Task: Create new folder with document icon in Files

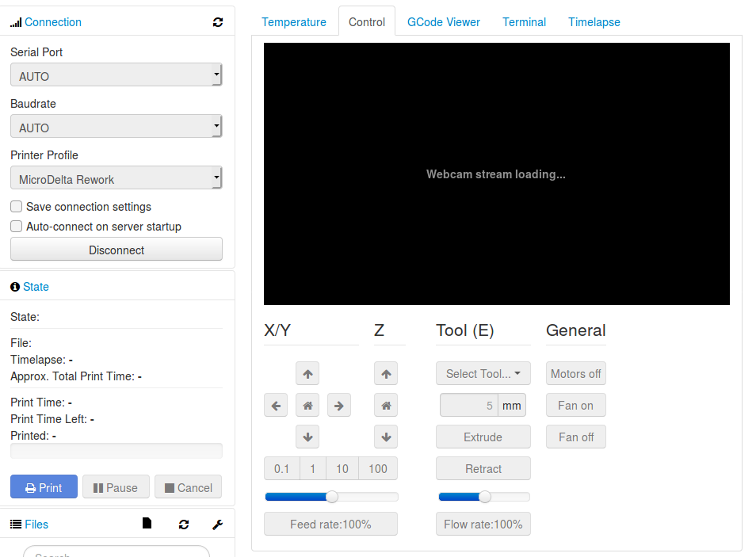Action: (x=147, y=524)
